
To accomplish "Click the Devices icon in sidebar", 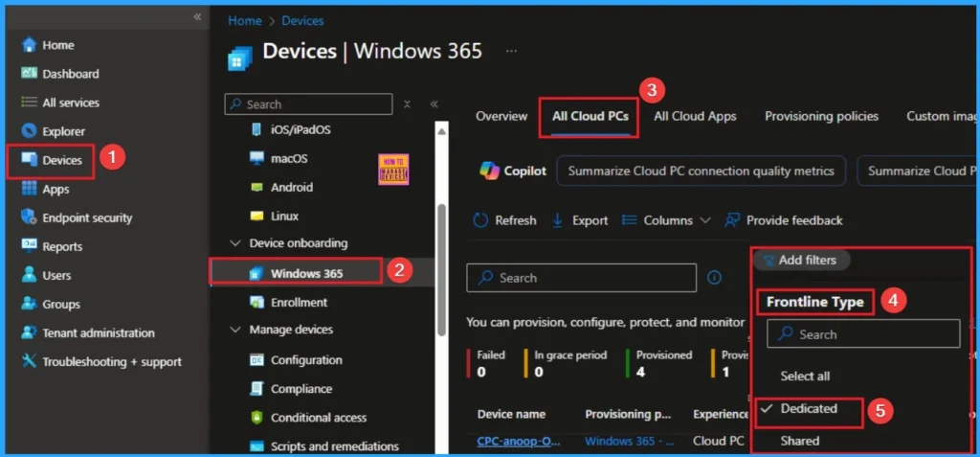I will point(29,160).
